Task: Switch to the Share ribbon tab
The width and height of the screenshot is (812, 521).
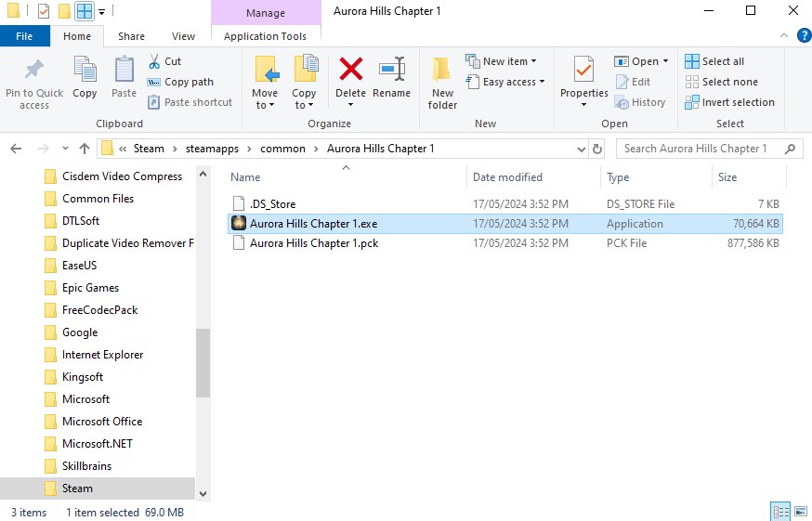Action: (131, 36)
